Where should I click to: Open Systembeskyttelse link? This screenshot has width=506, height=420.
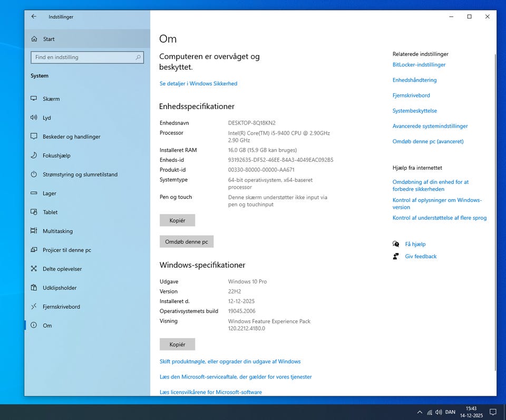(x=415, y=111)
